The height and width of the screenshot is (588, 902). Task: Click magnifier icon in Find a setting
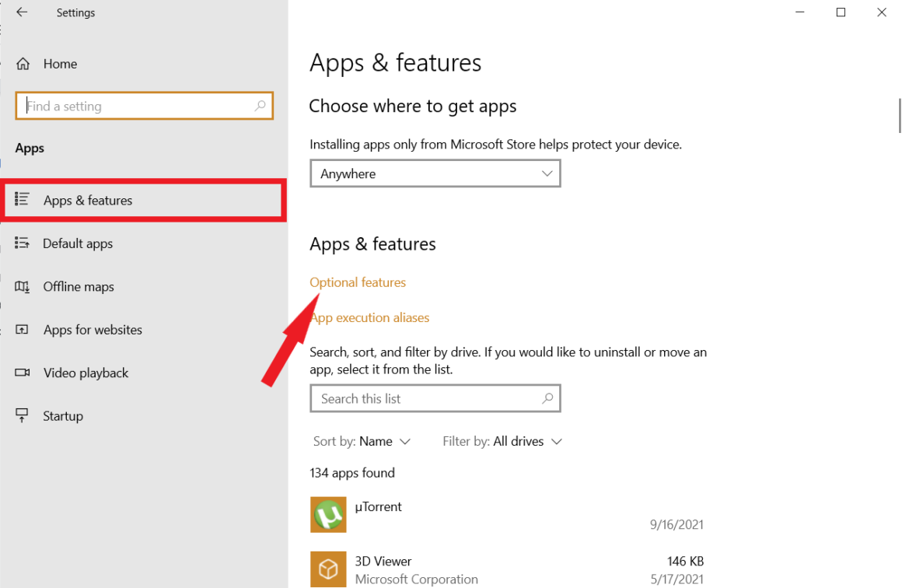(260, 107)
